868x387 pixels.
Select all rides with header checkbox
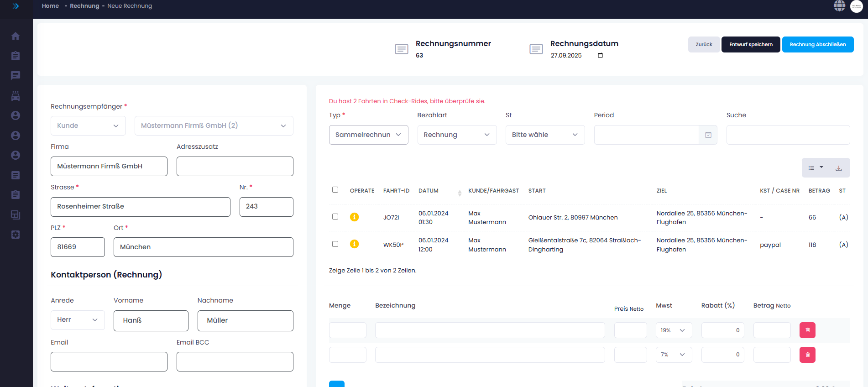[335, 190]
